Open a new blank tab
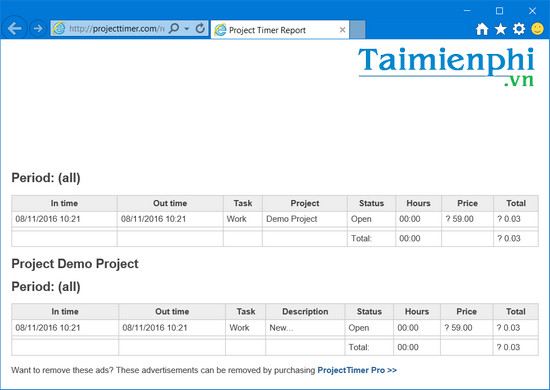Screen dimensions: 550x390 tap(357, 30)
